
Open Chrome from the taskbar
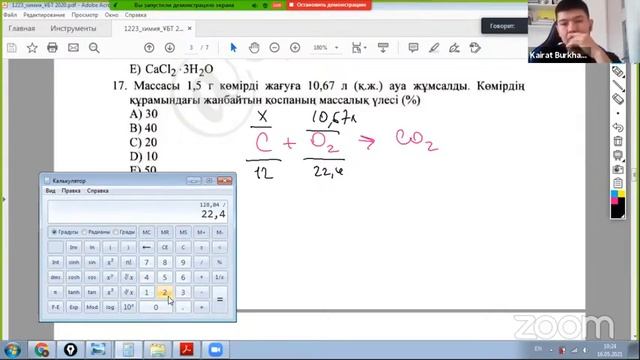(x=42, y=350)
